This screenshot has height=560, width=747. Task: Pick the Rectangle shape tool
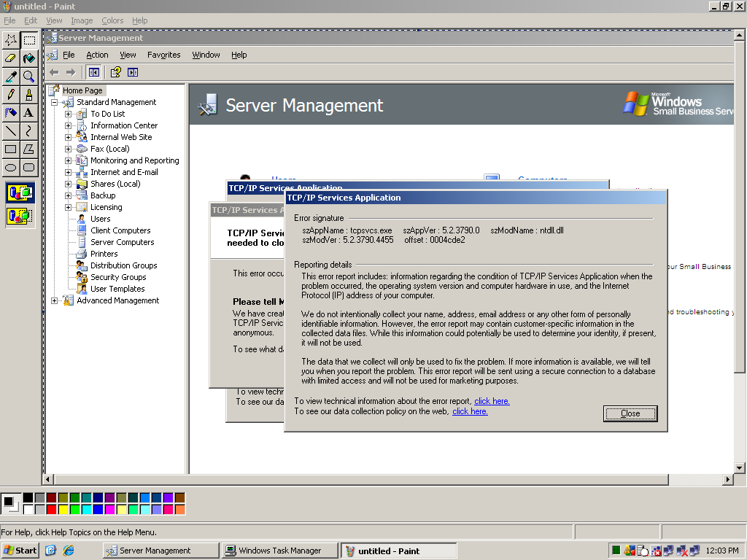coord(10,149)
